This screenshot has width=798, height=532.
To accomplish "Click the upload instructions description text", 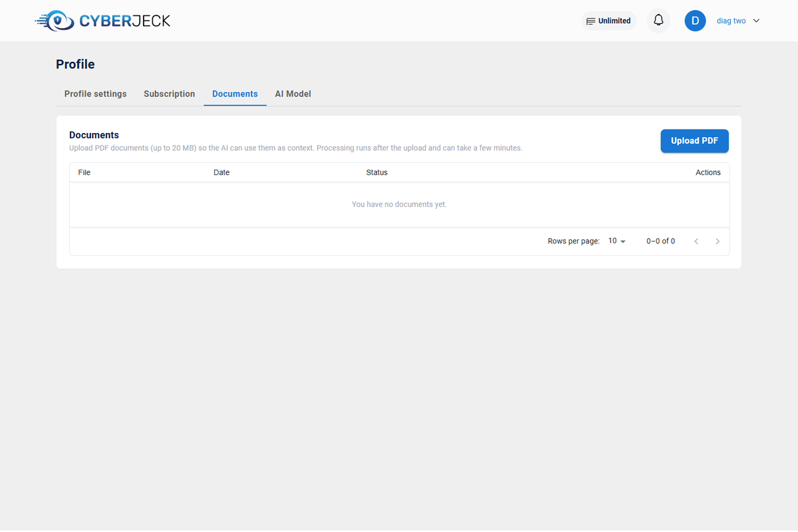I will pyautogui.click(x=296, y=148).
